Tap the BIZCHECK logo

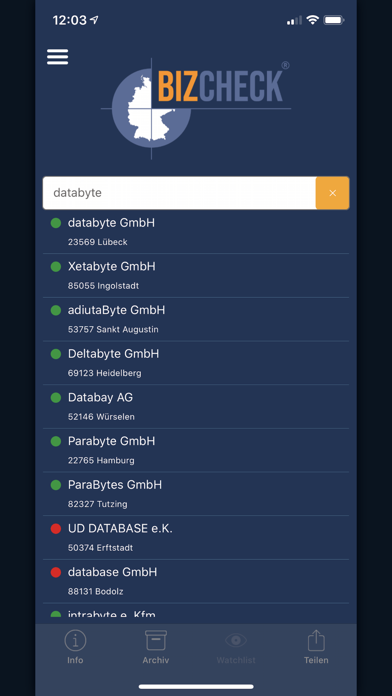pos(196,108)
